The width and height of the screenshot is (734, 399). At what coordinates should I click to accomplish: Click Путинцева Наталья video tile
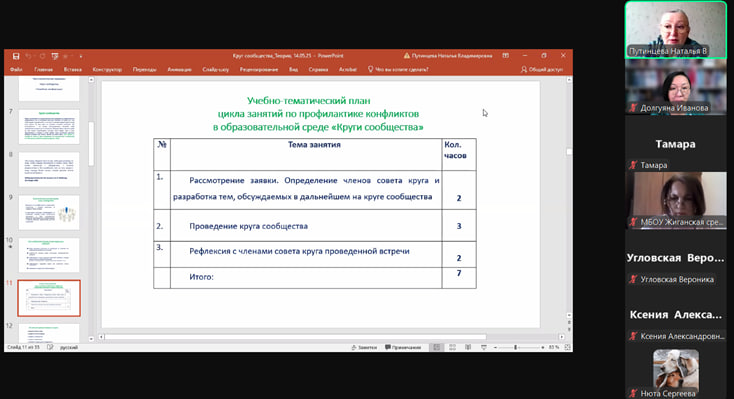[x=675, y=30]
